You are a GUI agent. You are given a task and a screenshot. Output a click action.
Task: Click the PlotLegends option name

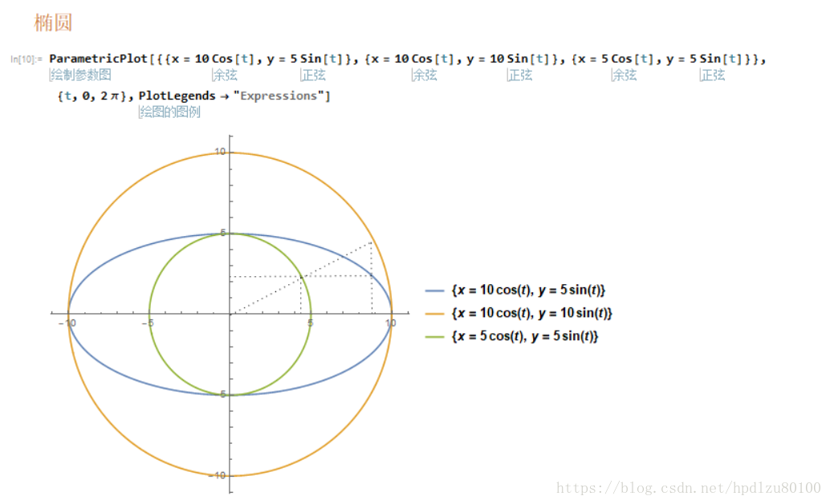click(x=177, y=96)
